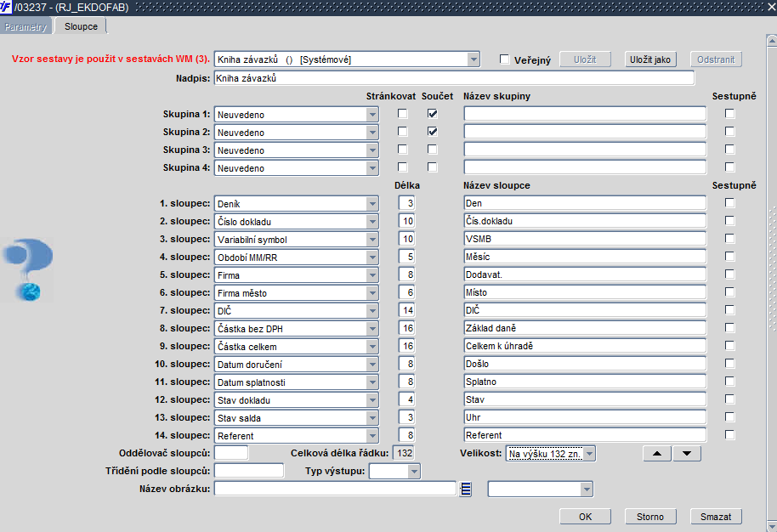The image size is (777, 532).
Task: Confirm with the OK button
Action: point(585,517)
